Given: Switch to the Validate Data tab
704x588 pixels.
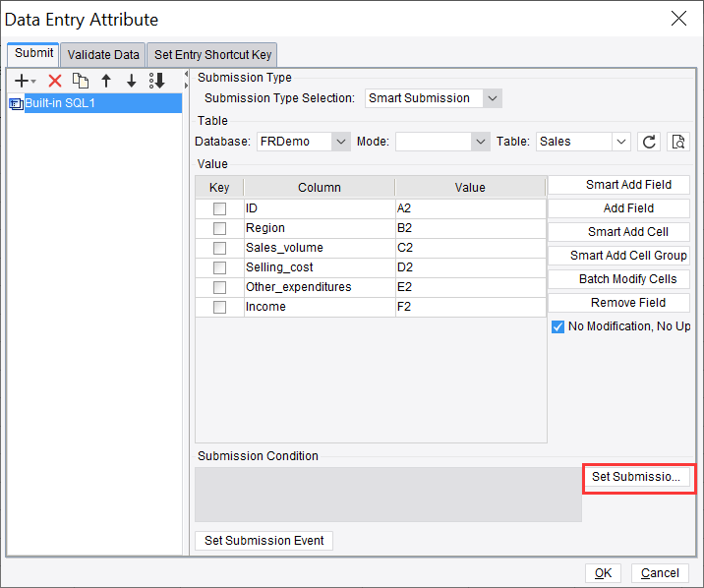Looking at the screenshot, I should tap(103, 55).
